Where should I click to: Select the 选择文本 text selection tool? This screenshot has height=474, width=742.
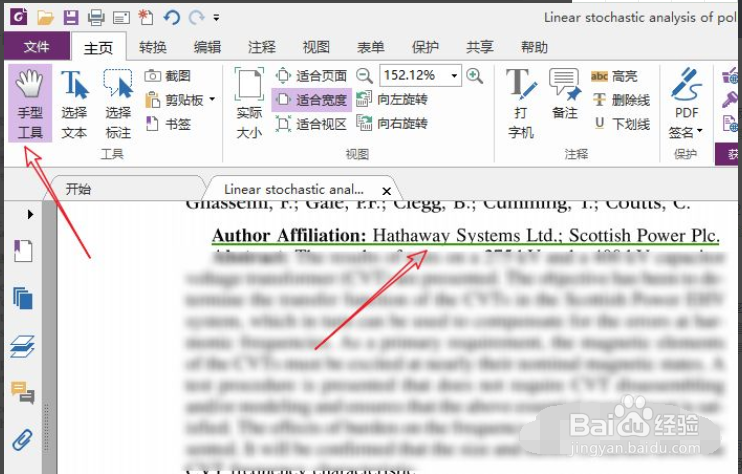pyautogui.click(x=74, y=104)
